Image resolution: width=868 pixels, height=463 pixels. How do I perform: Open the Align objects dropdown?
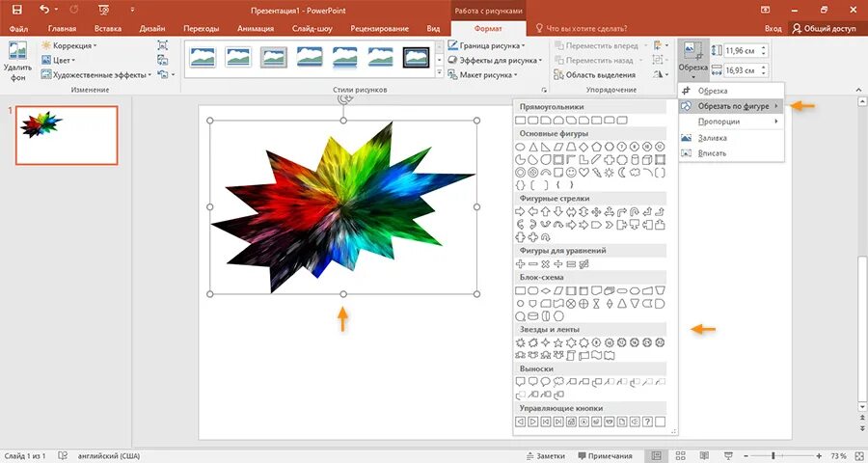pyautogui.click(x=661, y=45)
